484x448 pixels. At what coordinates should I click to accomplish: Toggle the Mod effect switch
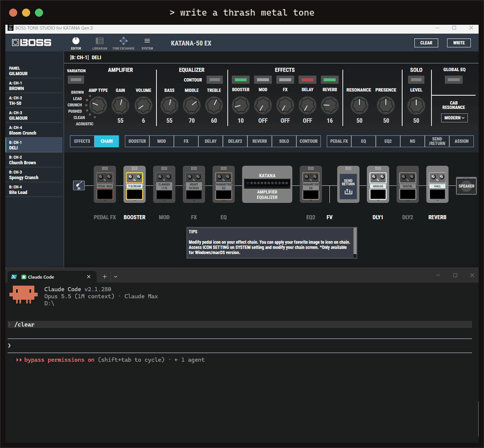(263, 80)
